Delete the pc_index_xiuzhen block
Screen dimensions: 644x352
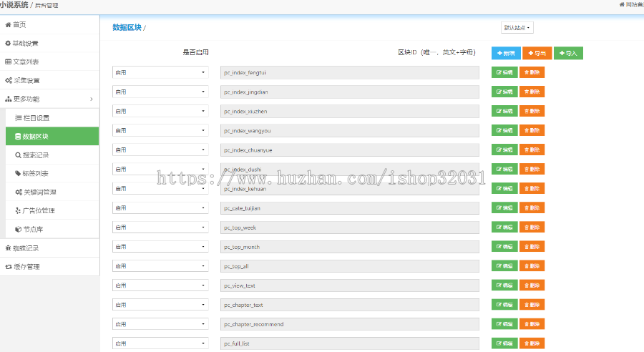(532, 111)
